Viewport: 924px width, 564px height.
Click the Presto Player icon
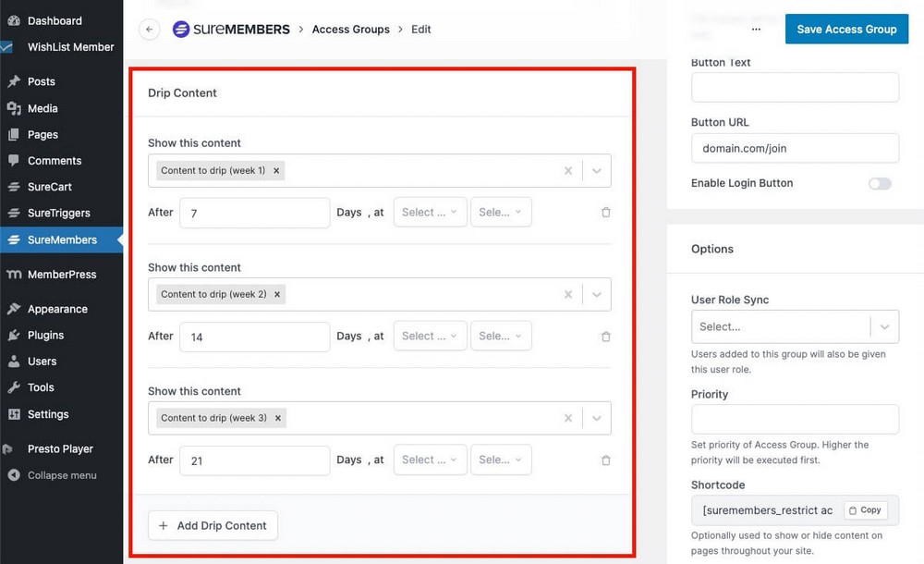[x=7, y=449]
